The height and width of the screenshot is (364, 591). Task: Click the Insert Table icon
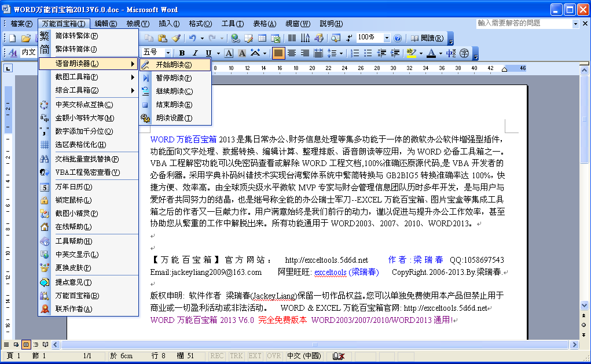pyautogui.click(x=262, y=38)
